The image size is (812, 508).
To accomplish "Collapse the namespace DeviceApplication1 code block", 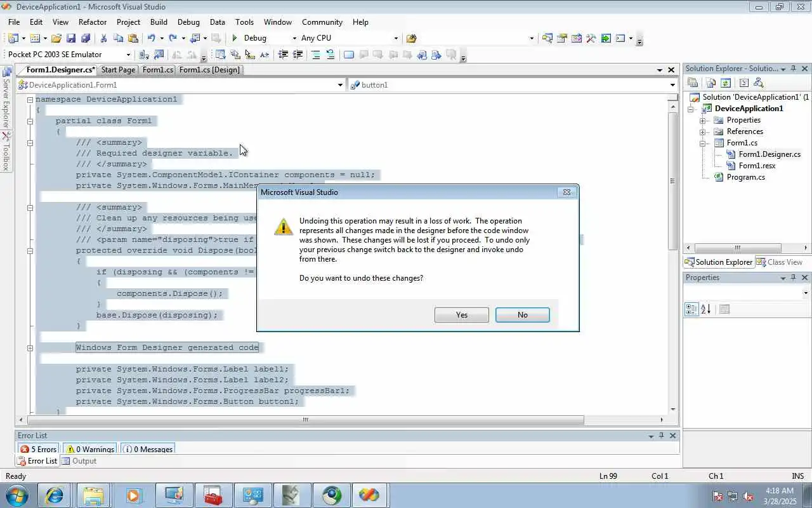I will click(x=30, y=100).
